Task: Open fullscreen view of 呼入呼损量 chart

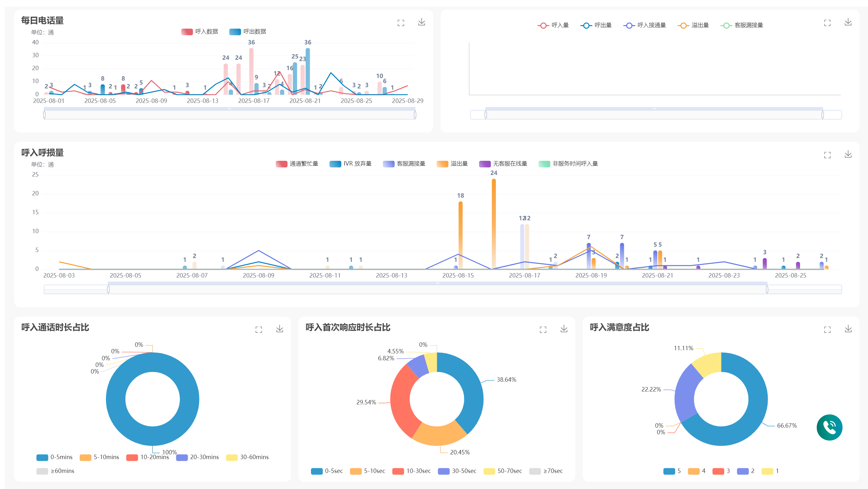Action: [x=827, y=155]
